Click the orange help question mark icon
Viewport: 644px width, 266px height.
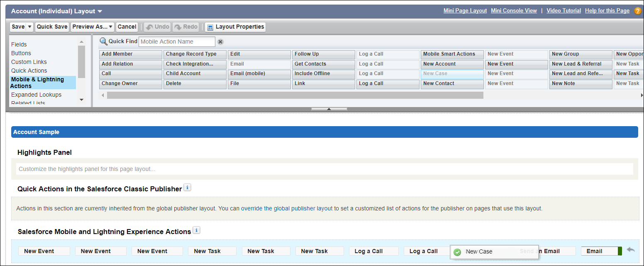tap(638, 11)
